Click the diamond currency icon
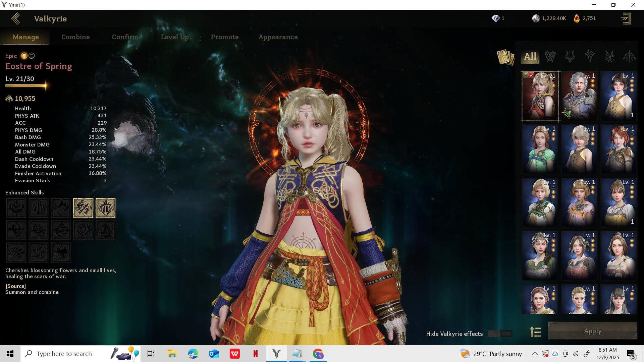 tap(495, 18)
